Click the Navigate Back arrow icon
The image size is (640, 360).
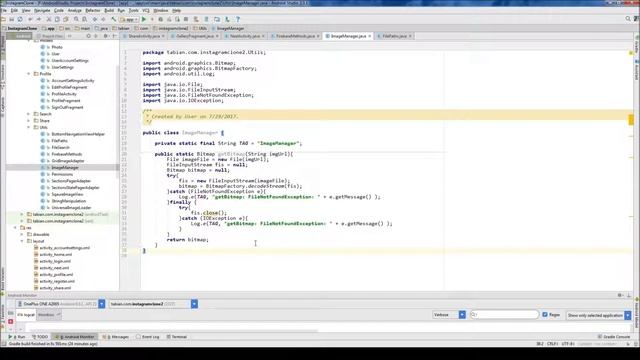pos(95,19)
